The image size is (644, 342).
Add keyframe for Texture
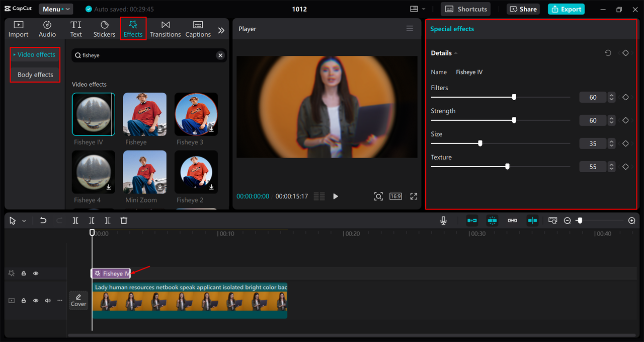(625, 167)
